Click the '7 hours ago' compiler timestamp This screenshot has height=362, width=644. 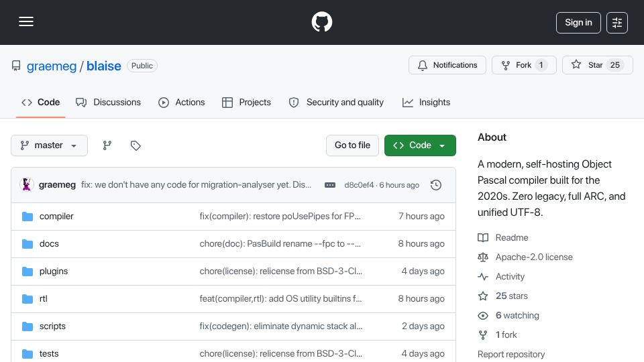click(x=421, y=217)
